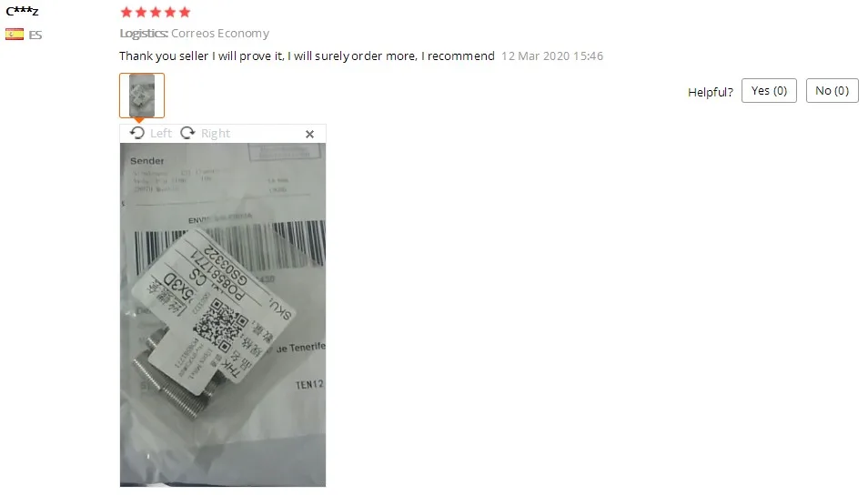Click the enlarged package photo
The image size is (868, 495).
223,315
